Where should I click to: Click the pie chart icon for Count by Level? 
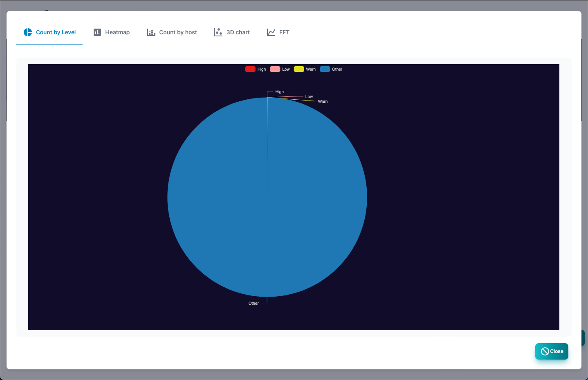28,32
